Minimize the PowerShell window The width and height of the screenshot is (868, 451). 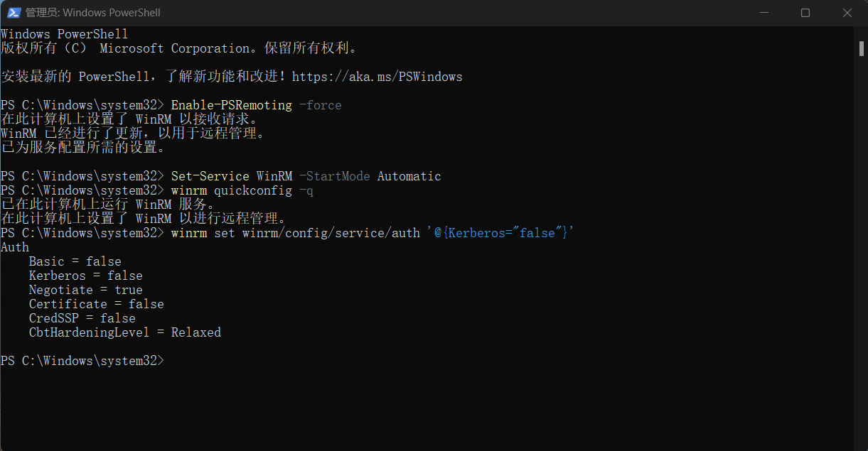pyautogui.click(x=763, y=12)
